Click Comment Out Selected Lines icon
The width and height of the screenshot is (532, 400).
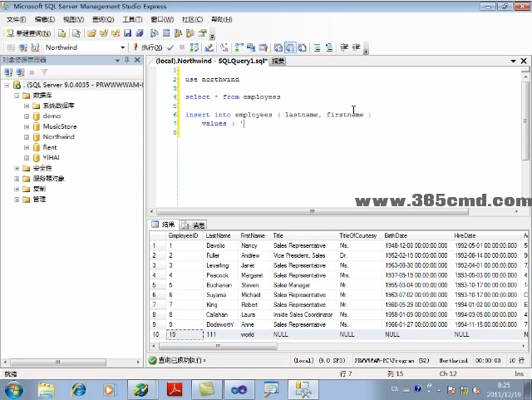tap(317, 47)
